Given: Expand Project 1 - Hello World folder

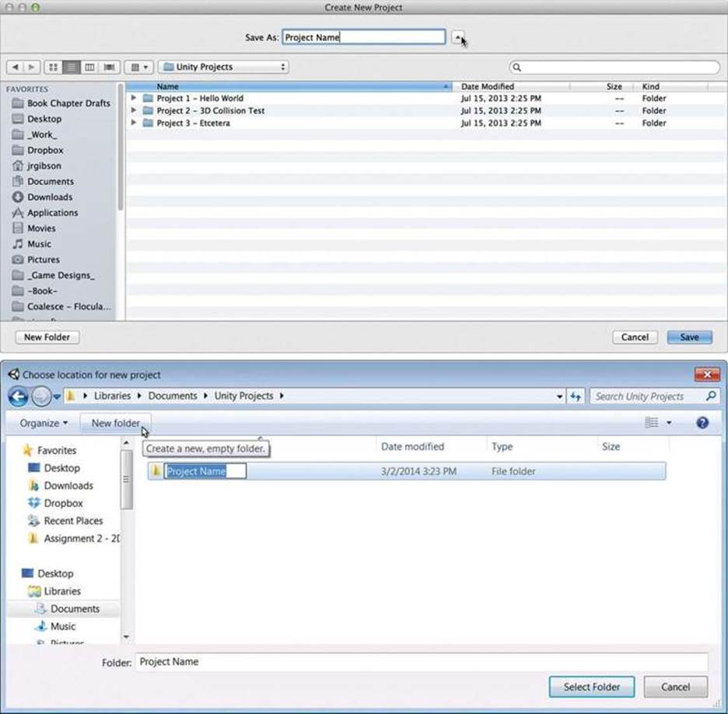Looking at the screenshot, I should pyautogui.click(x=134, y=98).
